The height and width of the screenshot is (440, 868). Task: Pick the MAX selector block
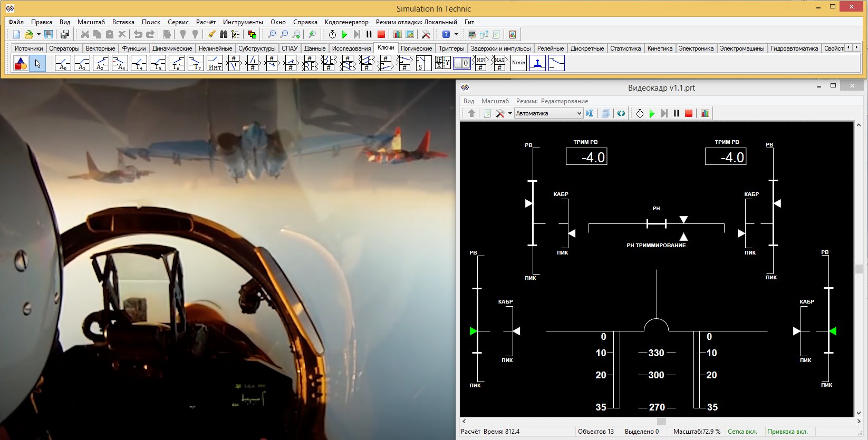pyautogui.click(x=499, y=63)
